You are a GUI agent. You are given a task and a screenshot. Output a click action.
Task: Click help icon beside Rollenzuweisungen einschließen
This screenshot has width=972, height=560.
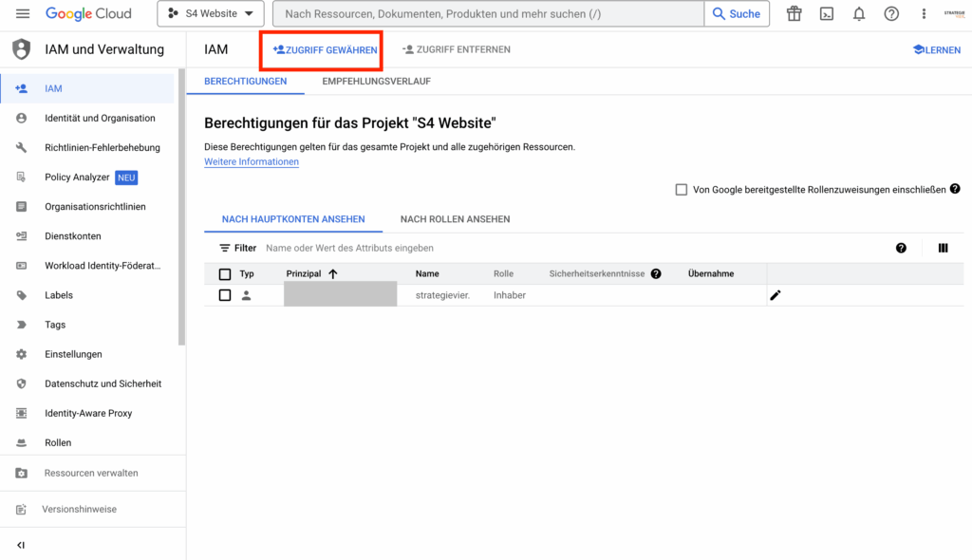tap(955, 189)
